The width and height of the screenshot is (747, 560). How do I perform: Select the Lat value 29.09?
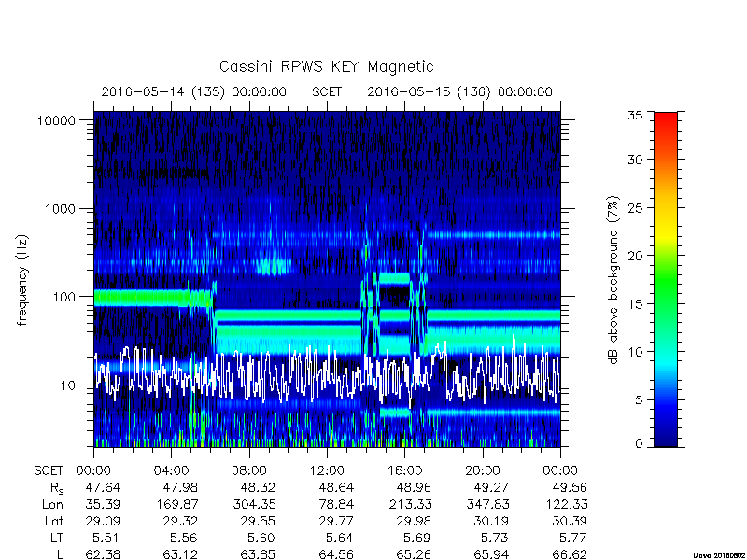(103, 522)
